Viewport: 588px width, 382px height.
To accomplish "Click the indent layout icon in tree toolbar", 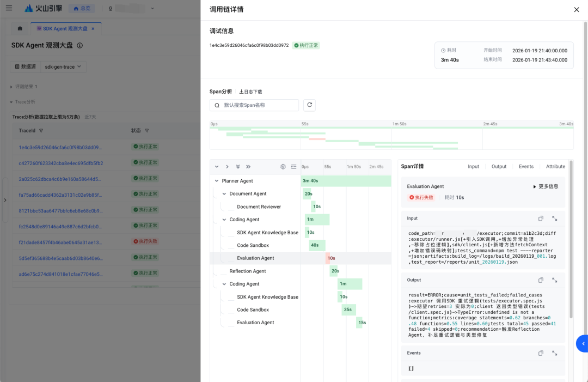I will pos(294,167).
